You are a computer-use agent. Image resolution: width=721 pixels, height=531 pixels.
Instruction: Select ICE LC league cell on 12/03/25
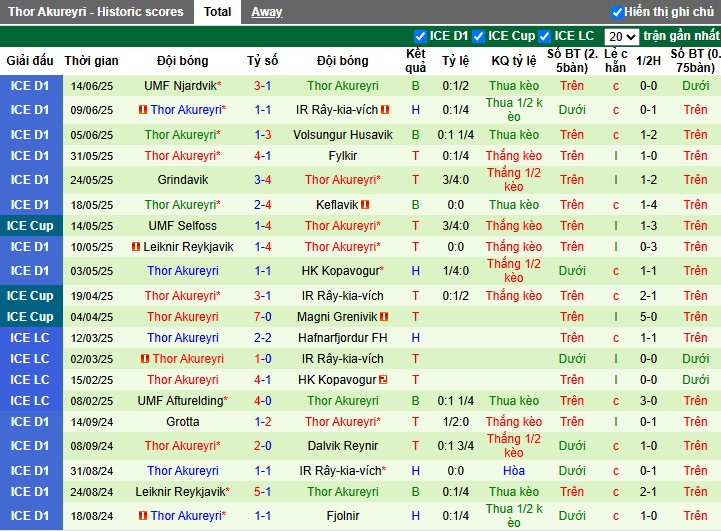pos(30,338)
